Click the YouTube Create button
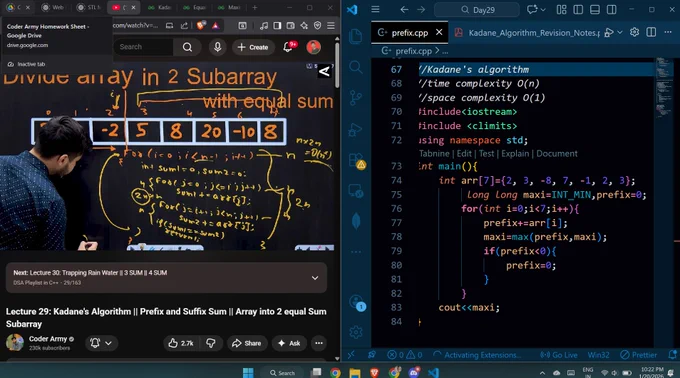Viewport: 680px width, 378px height. [x=253, y=47]
